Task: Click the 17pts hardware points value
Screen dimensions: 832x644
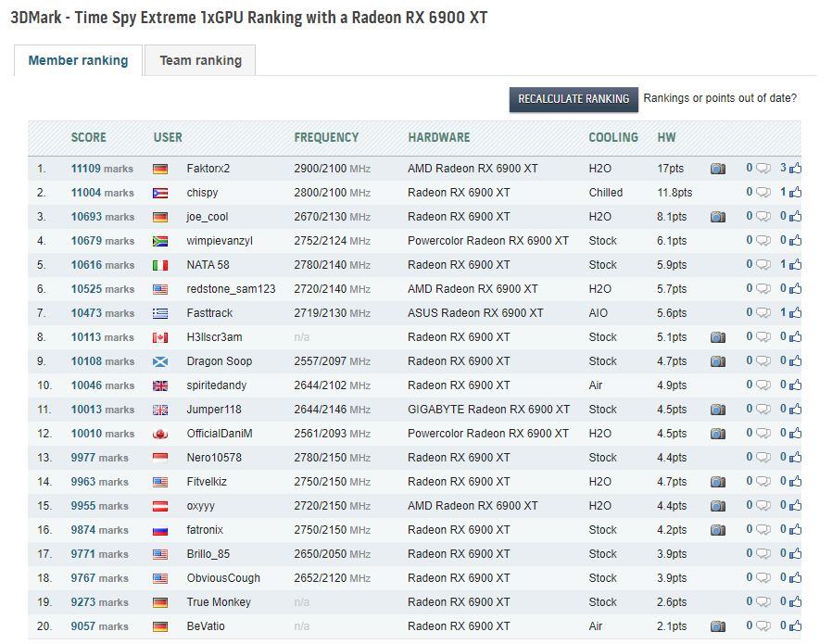Action: click(x=670, y=169)
